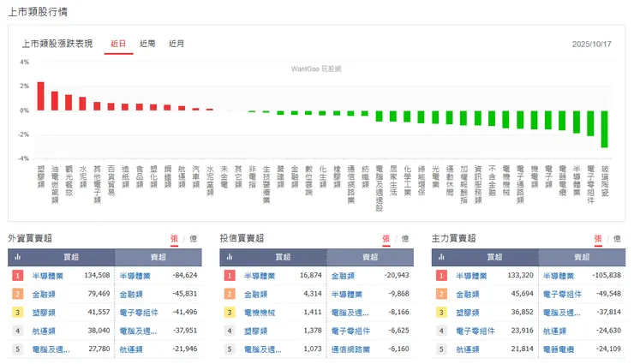This screenshot has height=364, width=634.
Task: Click value -84,624 in 外資買賣超 table
Action: [185, 276]
